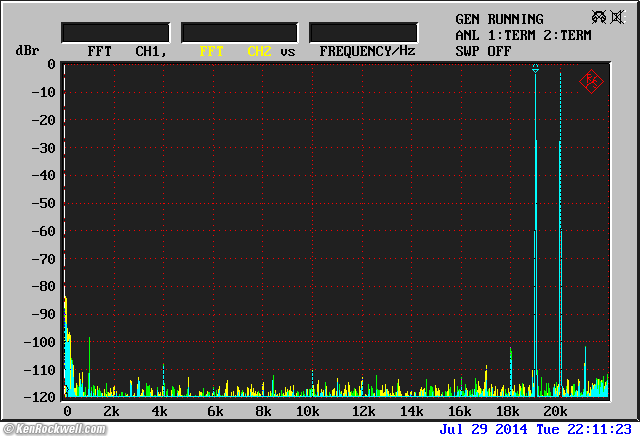Click the third empty display field
Viewport: 640px width, 436px height.
coord(363,32)
